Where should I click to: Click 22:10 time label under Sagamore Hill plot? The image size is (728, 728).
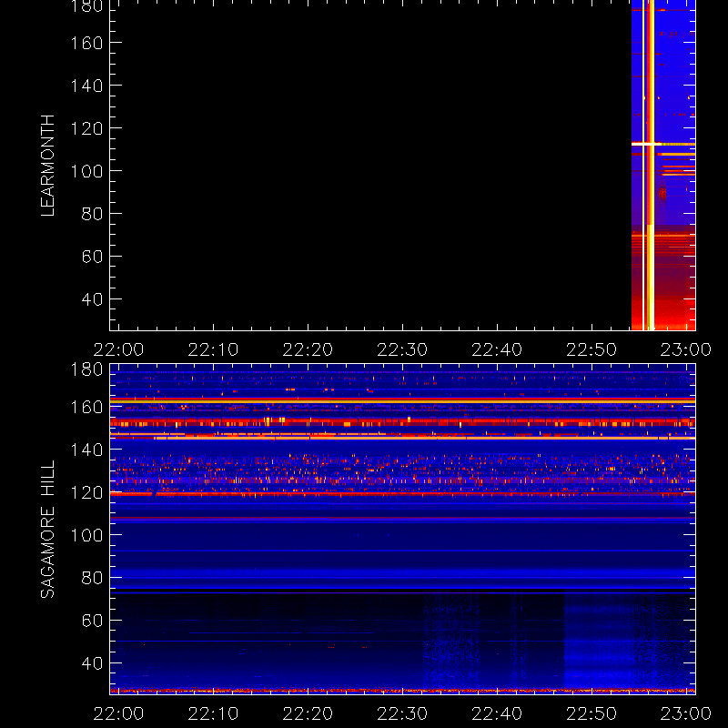point(213,713)
